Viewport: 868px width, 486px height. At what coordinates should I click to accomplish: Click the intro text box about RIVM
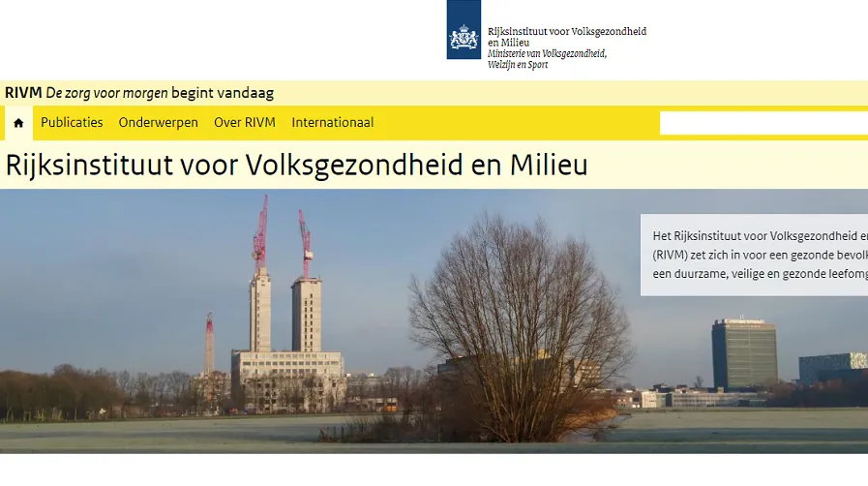coord(754,255)
